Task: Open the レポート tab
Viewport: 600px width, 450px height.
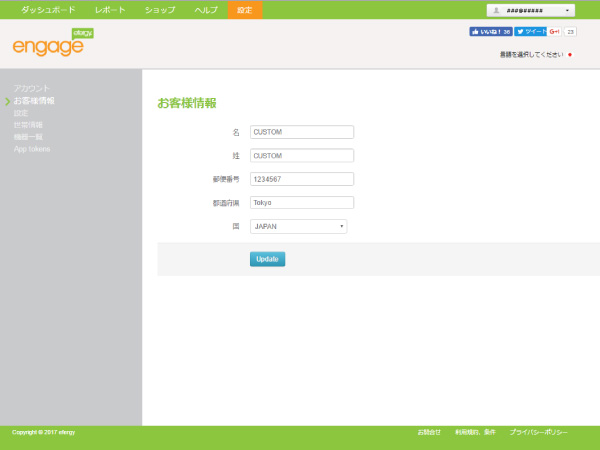Action: (110, 10)
